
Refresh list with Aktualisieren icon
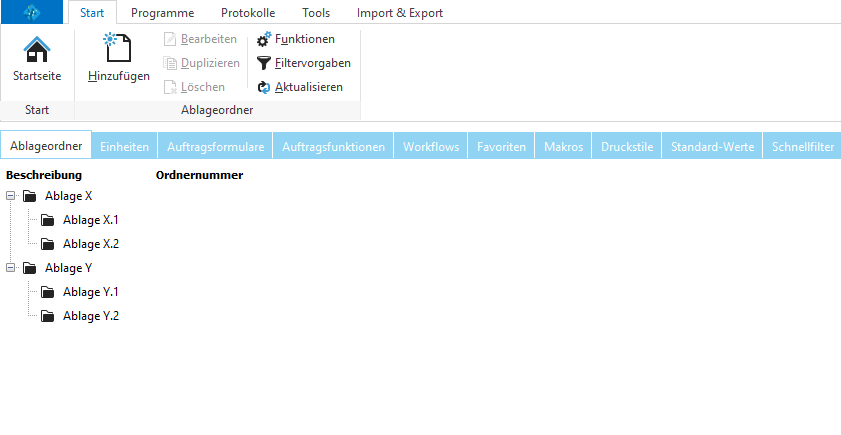coord(264,87)
